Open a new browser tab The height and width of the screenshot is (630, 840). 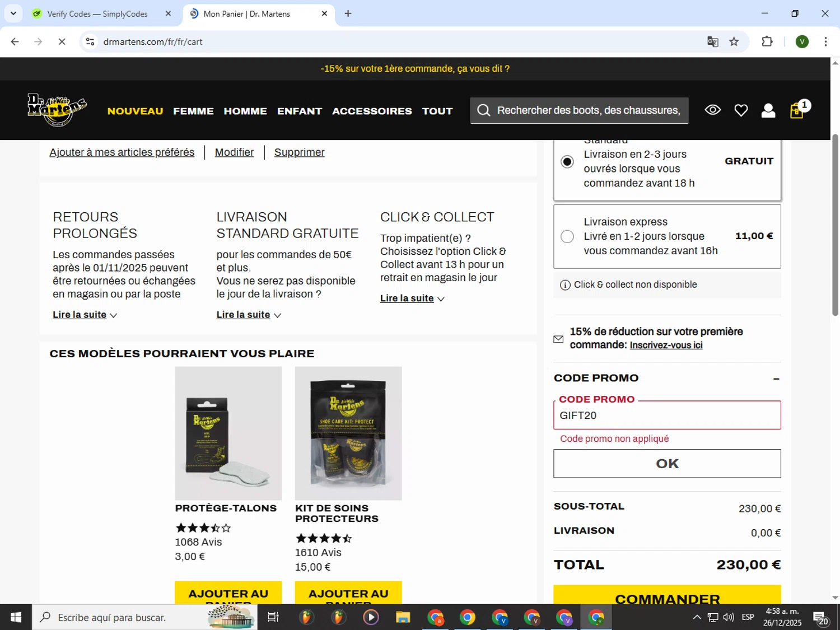pos(348,13)
